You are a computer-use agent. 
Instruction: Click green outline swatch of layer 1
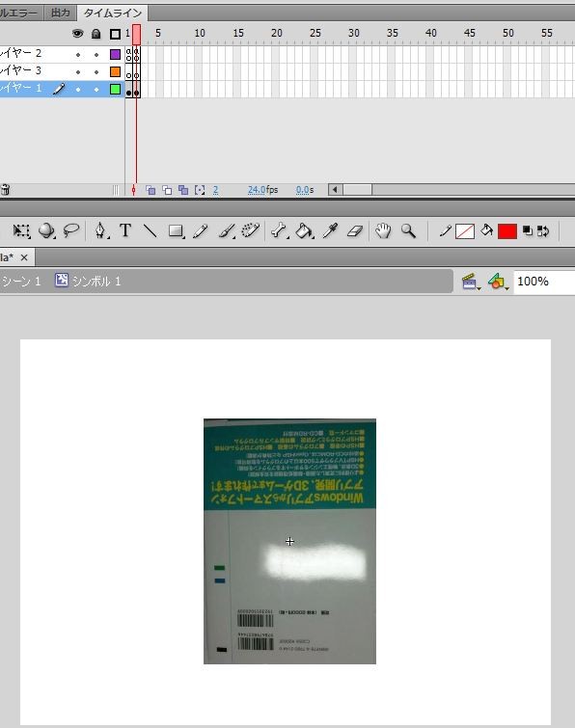pyautogui.click(x=115, y=89)
